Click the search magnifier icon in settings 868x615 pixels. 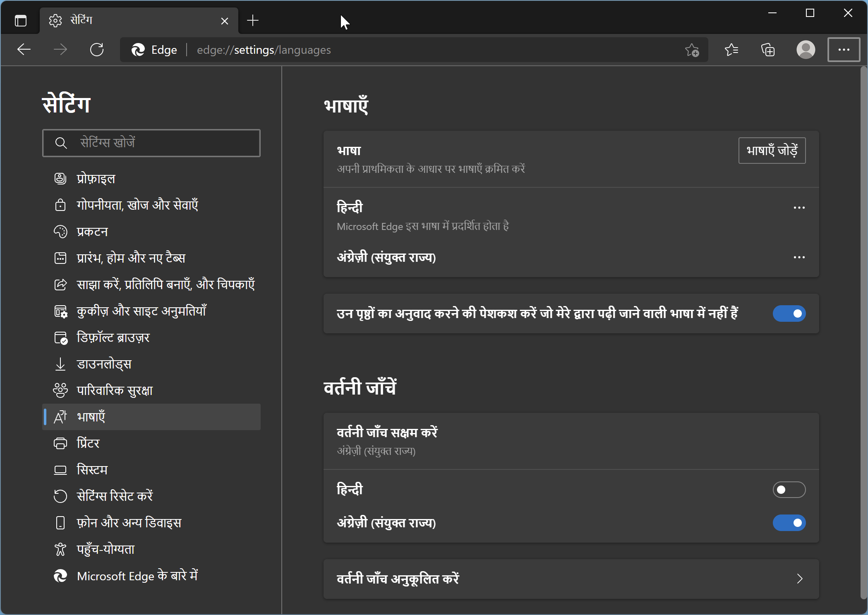tap(61, 143)
